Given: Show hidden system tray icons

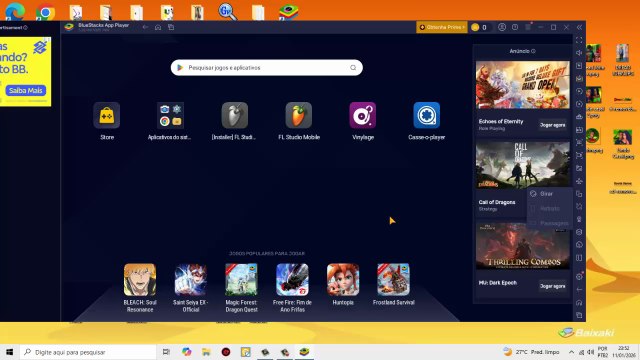Looking at the screenshot, I should click(571, 352).
